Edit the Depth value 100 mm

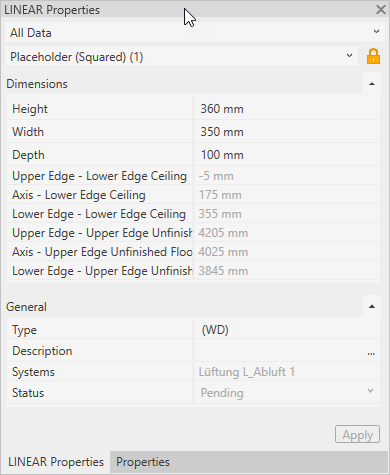point(287,155)
